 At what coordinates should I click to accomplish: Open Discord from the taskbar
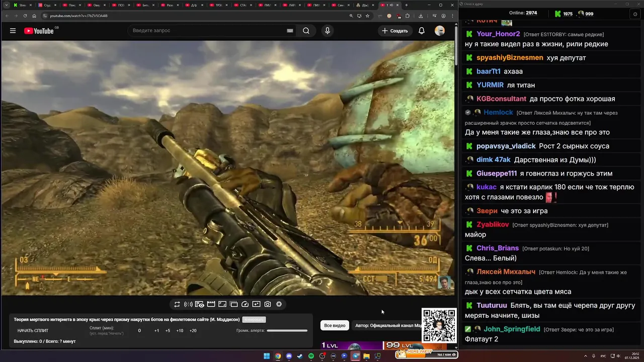289,356
